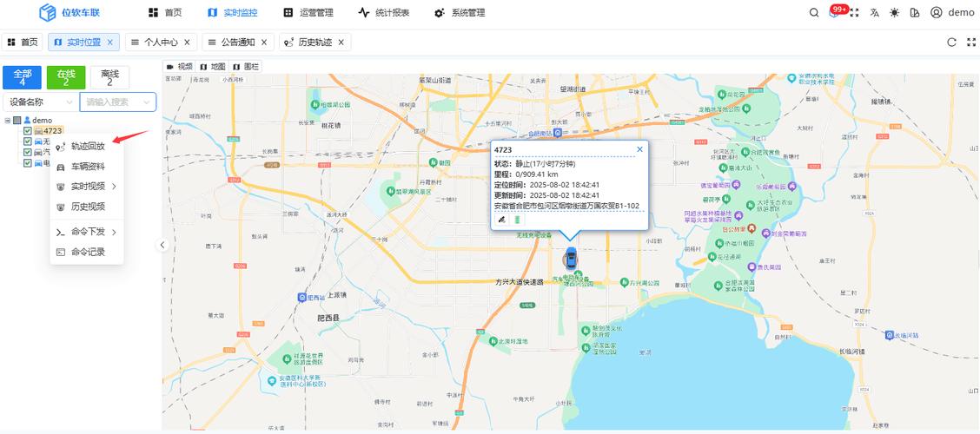Open the language translation icon

coord(874,12)
